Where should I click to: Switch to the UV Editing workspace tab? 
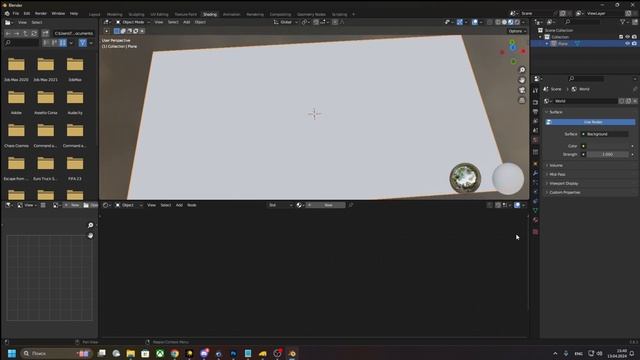click(x=159, y=14)
